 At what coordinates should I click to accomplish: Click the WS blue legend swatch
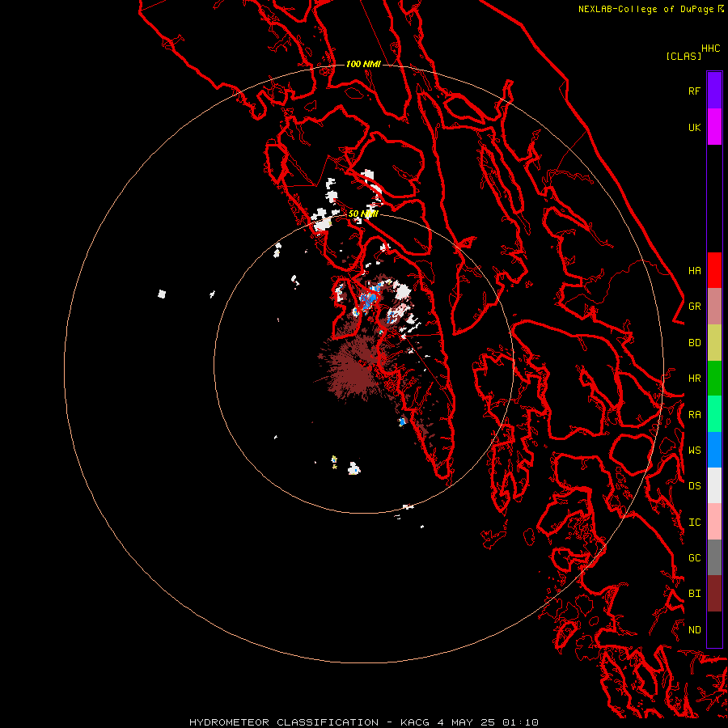[x=714, y=450]
